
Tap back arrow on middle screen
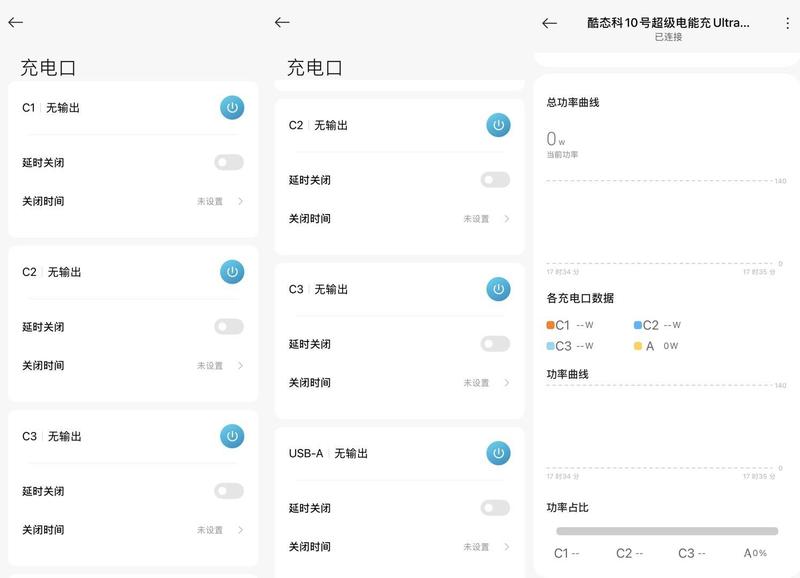(282, 22)
